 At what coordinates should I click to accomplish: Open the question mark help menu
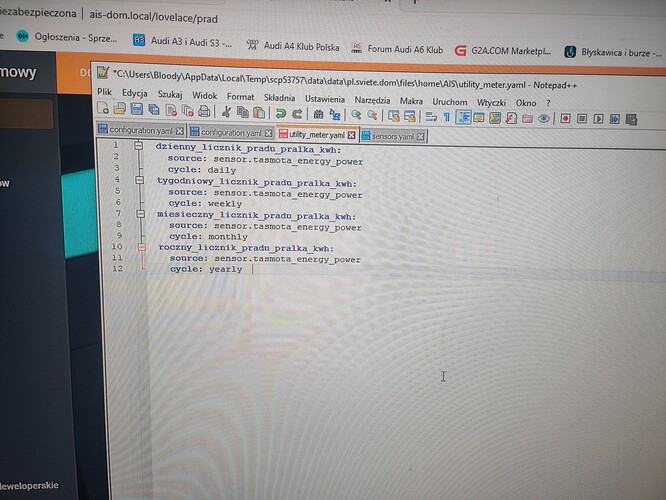(548, 103)
